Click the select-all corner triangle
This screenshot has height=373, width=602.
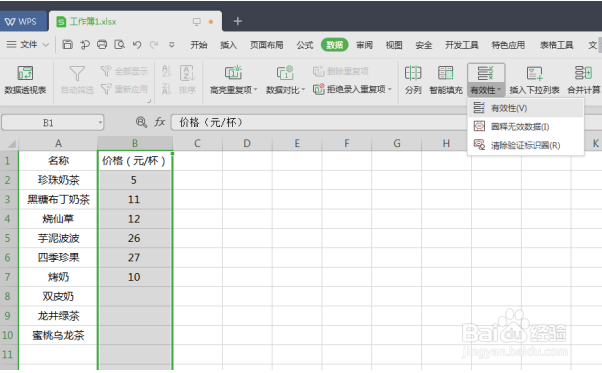[x=12, y=144]
